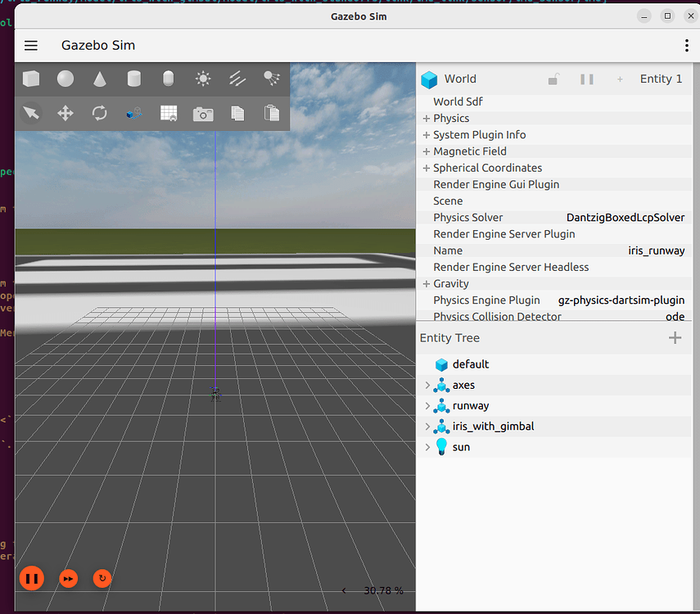Expand the Gravity component entry

[x=426, y=283]
